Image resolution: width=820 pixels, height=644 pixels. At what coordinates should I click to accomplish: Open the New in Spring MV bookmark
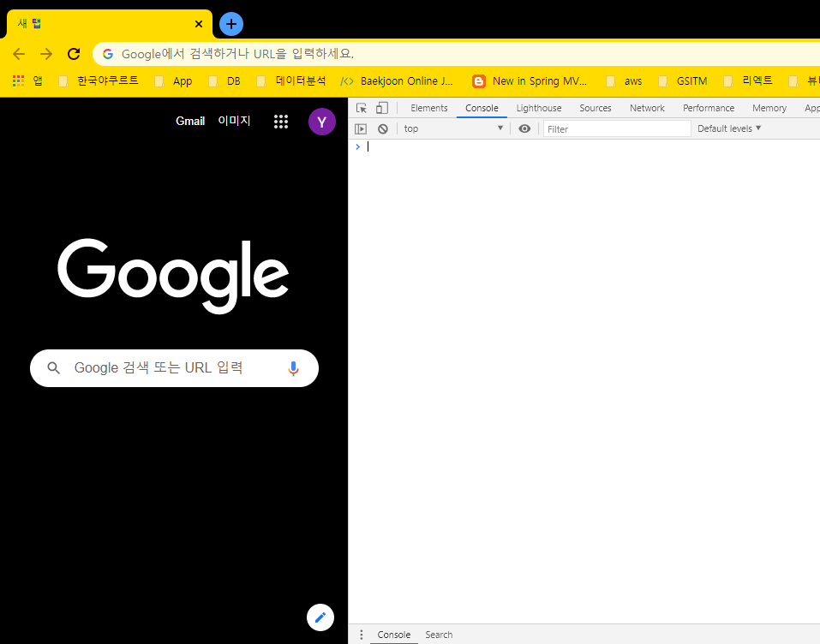(x=530, y=81)
